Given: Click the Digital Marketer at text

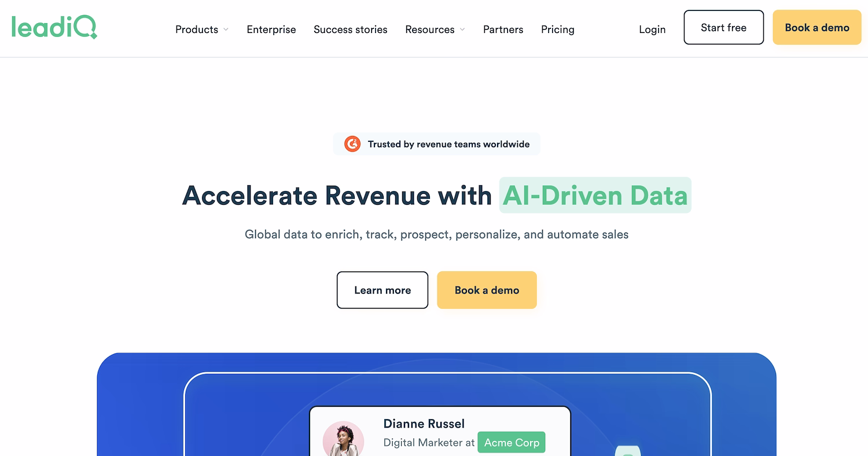Looking at the screenshot, I should (x=429, y=443).
